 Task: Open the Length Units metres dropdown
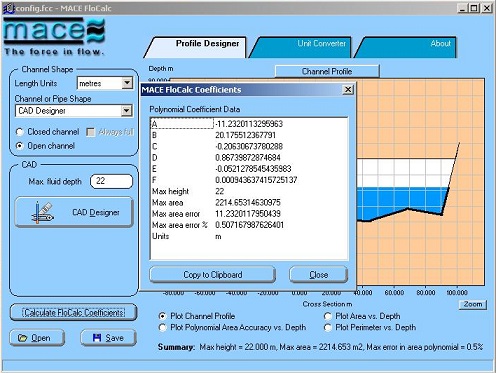click(127, 83)
